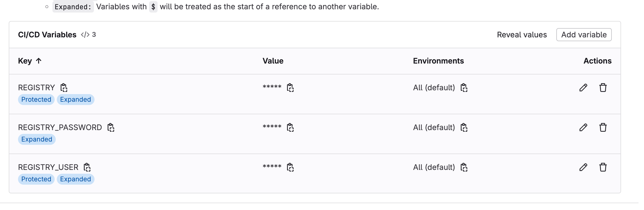
Task: Delete the REGISTRY_PASSWORD variable
Action: pyautogui.click(x=603, y=127)
